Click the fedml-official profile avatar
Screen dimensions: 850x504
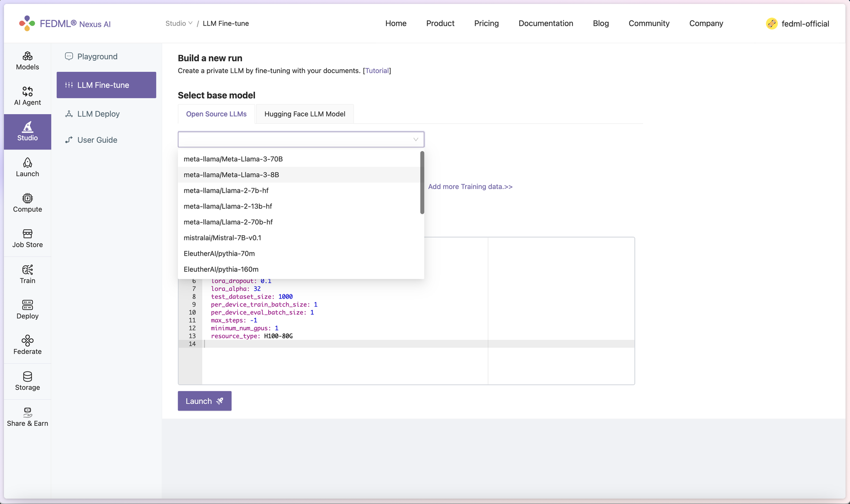[x=771, y=24]
